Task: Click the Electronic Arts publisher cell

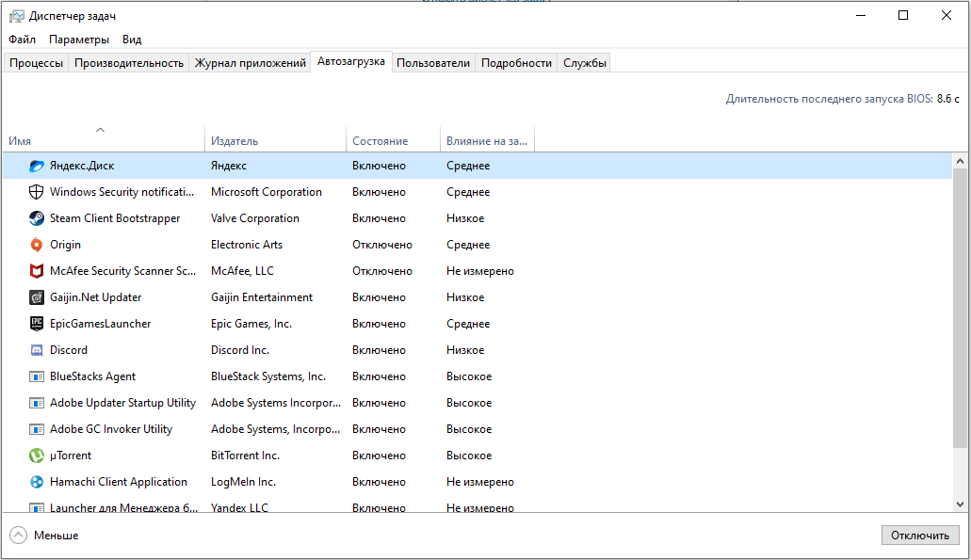Action: pyautogui.click(x=247, y=245)
